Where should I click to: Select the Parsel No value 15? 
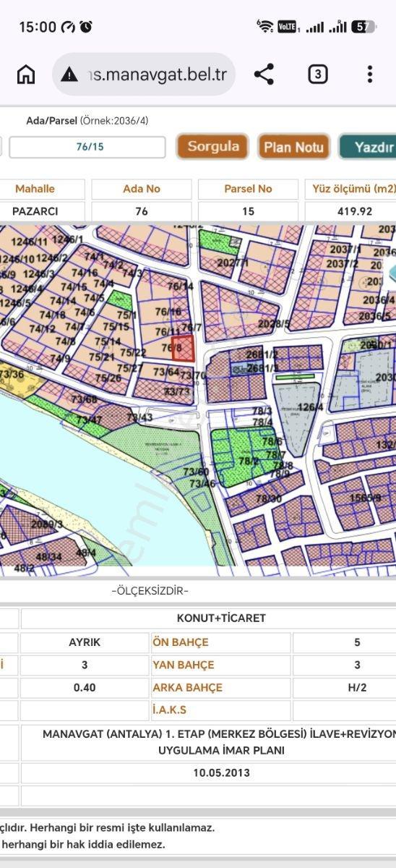pyautogui.click(x=248, y=211)
